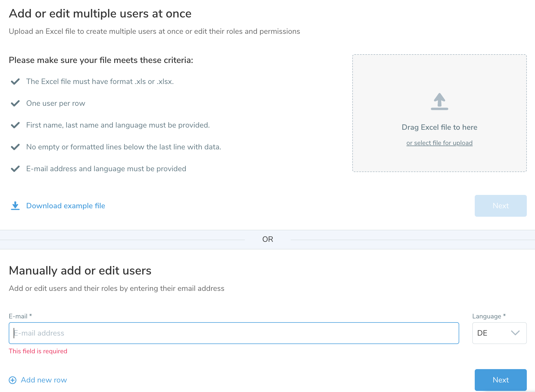This screenshot has width=535, height=392.
Task: Click the Language dropdown chevron arrow
Action: click(x=515, y=333)
